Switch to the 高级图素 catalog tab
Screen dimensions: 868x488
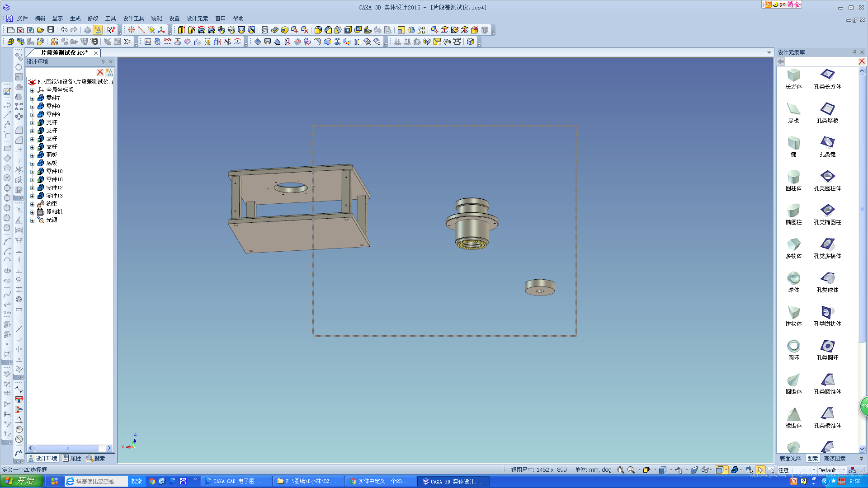point(835,458)
